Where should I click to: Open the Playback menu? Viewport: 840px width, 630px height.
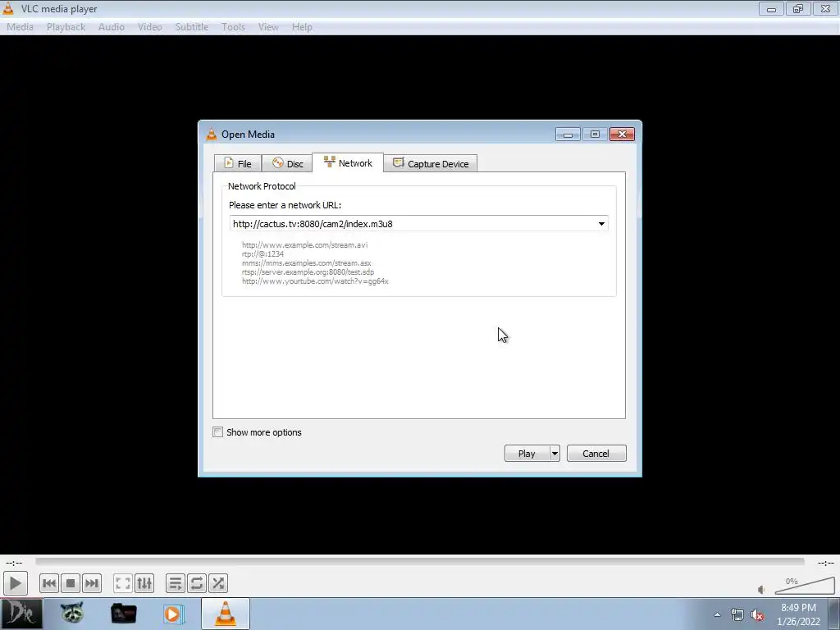coord(66,27)
